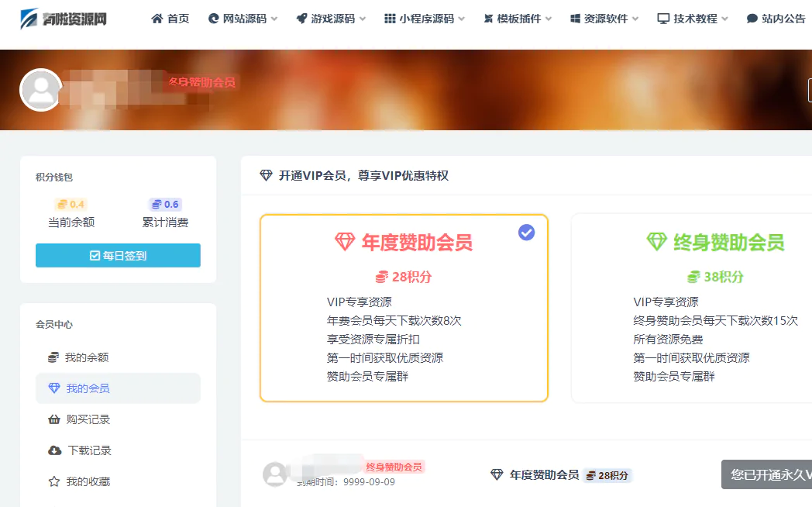Select the 终身赞助会员 plan card

[x=692, y=308]
